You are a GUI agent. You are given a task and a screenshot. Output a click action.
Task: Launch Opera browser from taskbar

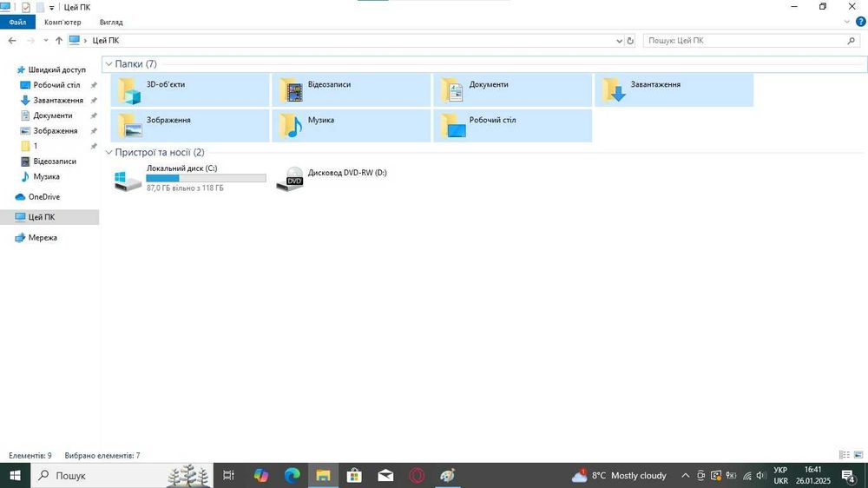coord(417,475)
